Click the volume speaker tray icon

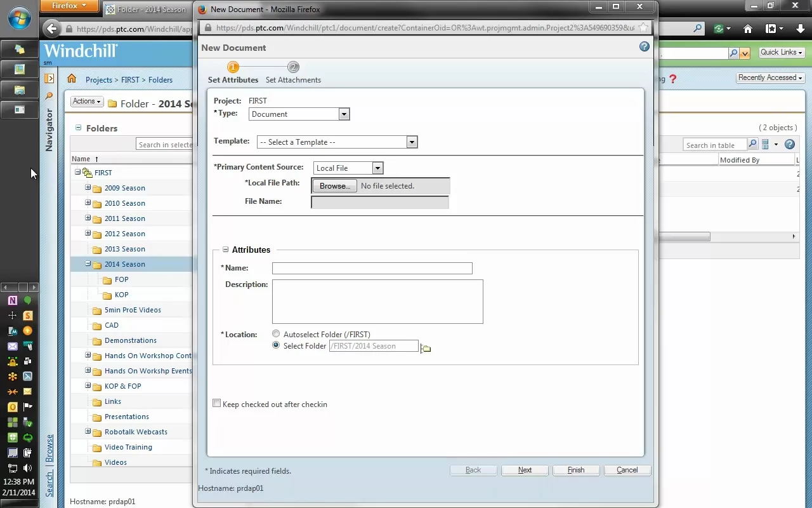click(27, 468)
